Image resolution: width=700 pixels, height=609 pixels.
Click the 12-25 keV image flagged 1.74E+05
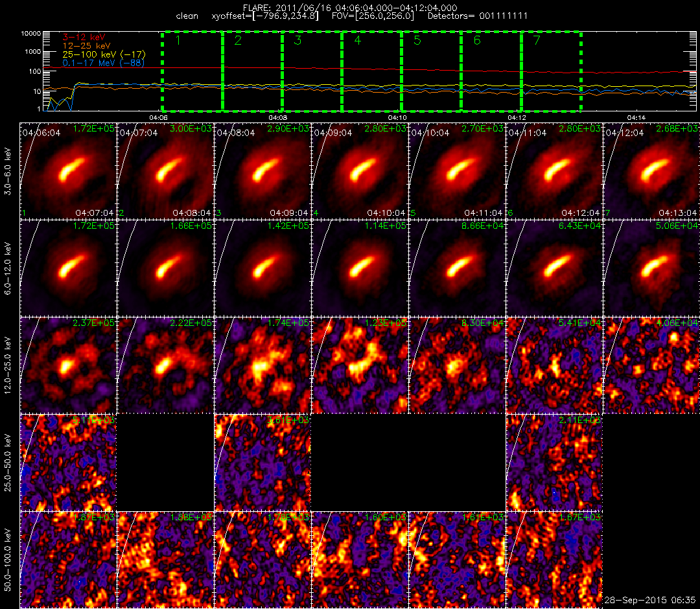tap(262, 365)
